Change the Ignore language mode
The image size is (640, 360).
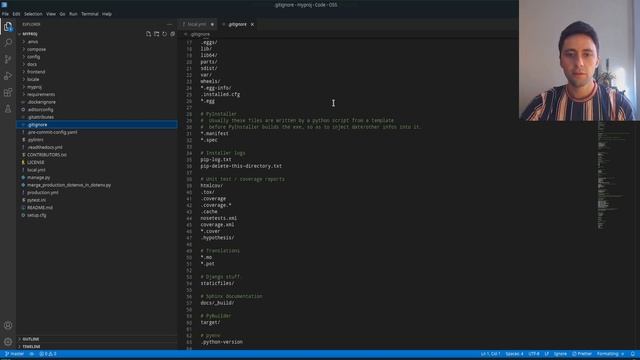(560, 354)
